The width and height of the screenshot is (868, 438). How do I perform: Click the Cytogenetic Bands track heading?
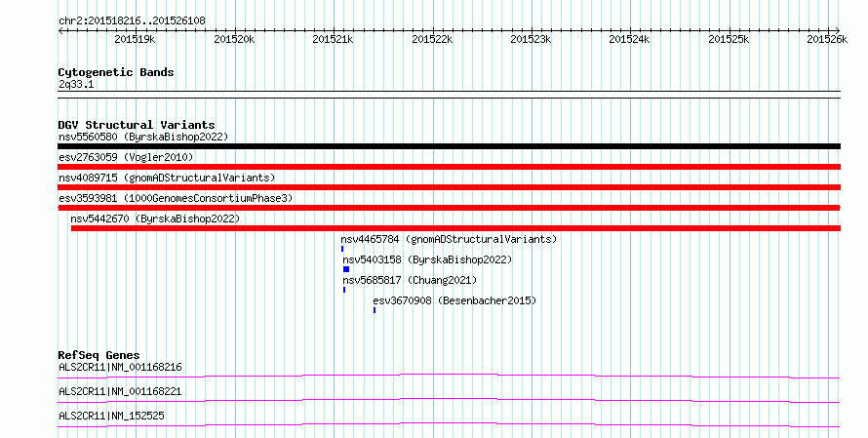click(x=116, y=72)
